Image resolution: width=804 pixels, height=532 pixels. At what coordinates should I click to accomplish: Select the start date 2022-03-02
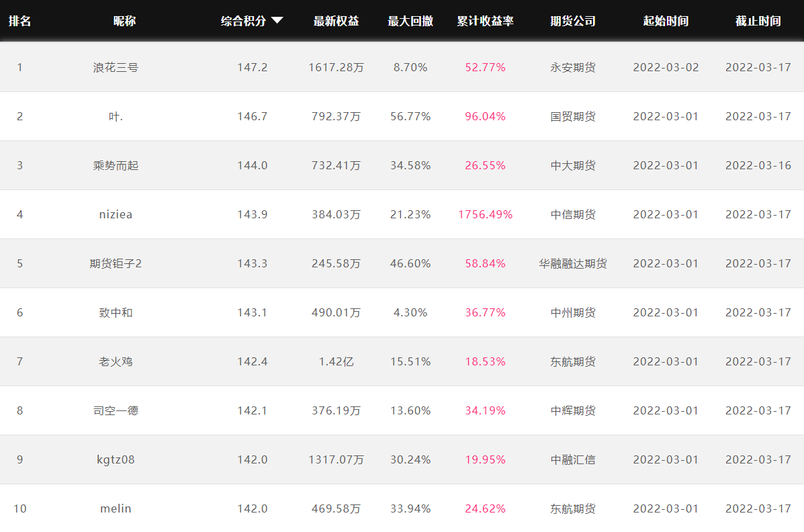(x=666, y=67)
